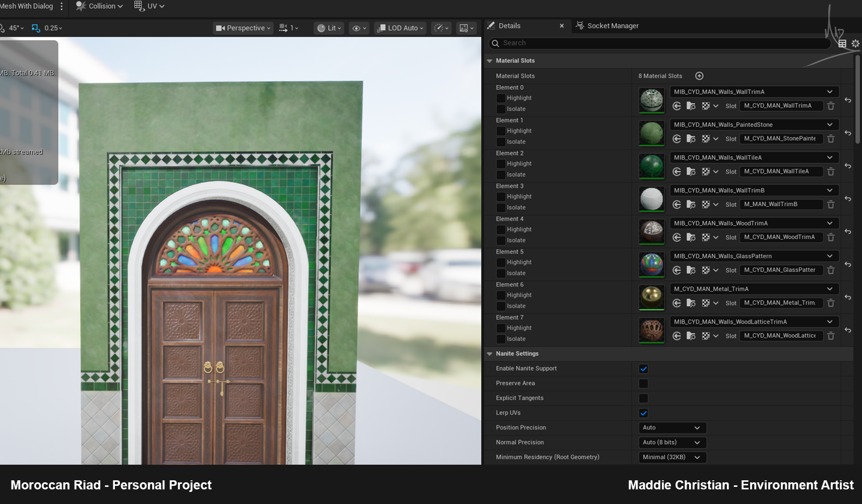The image size is (862, 504).
Task: Collapse the Material Slots section
Action: [x=489, y=61]
